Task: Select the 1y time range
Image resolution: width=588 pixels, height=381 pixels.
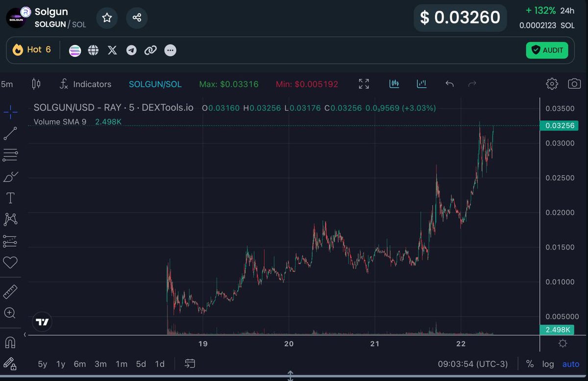Action: click(x=61, y=364)
